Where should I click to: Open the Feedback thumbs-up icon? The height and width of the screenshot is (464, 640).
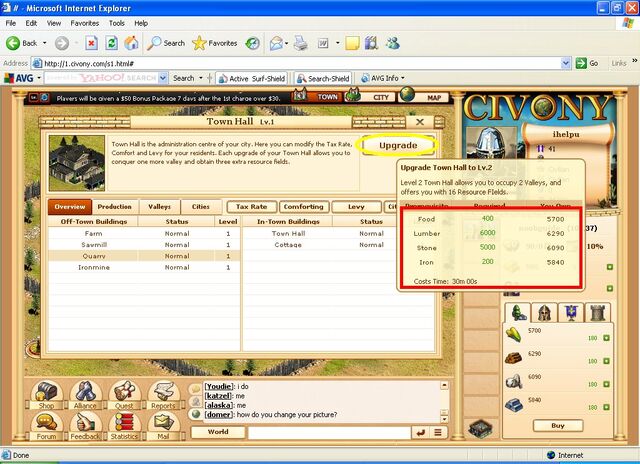point(85,422)
